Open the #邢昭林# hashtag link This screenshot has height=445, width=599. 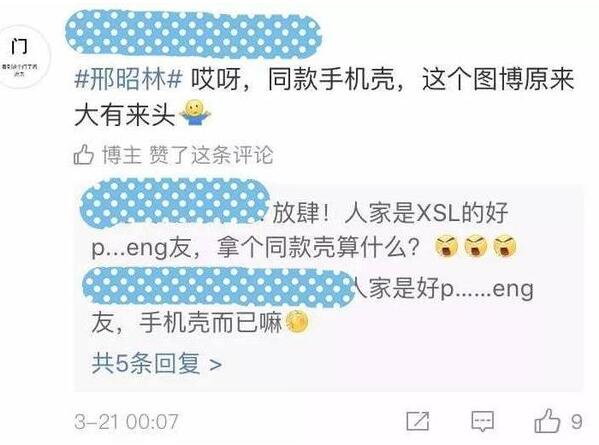[128, 80]
